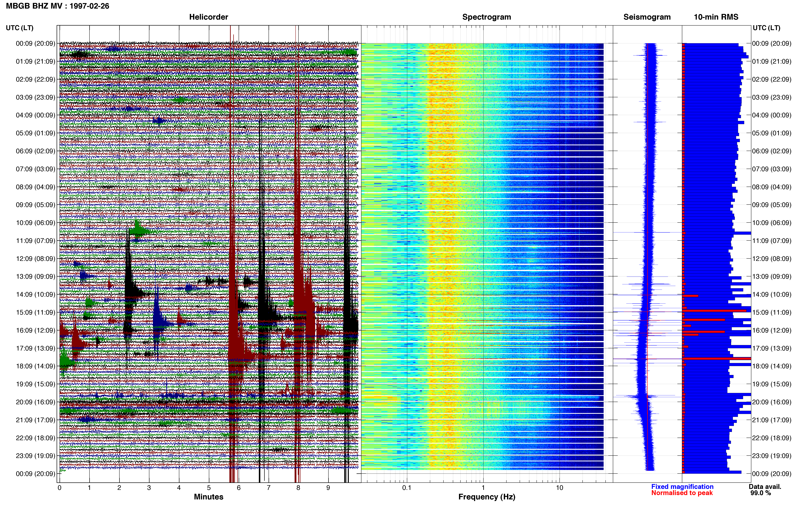The image size is (812, 508).
Task: Click the '7' tick on Minutes axis
Action: [269, 488]
